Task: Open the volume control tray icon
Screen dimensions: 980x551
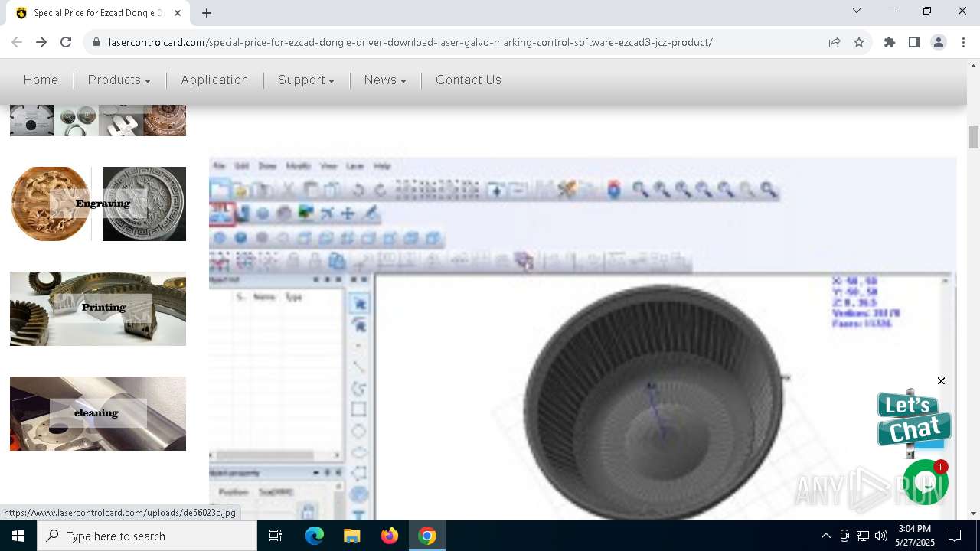Action: click(881, 536)
